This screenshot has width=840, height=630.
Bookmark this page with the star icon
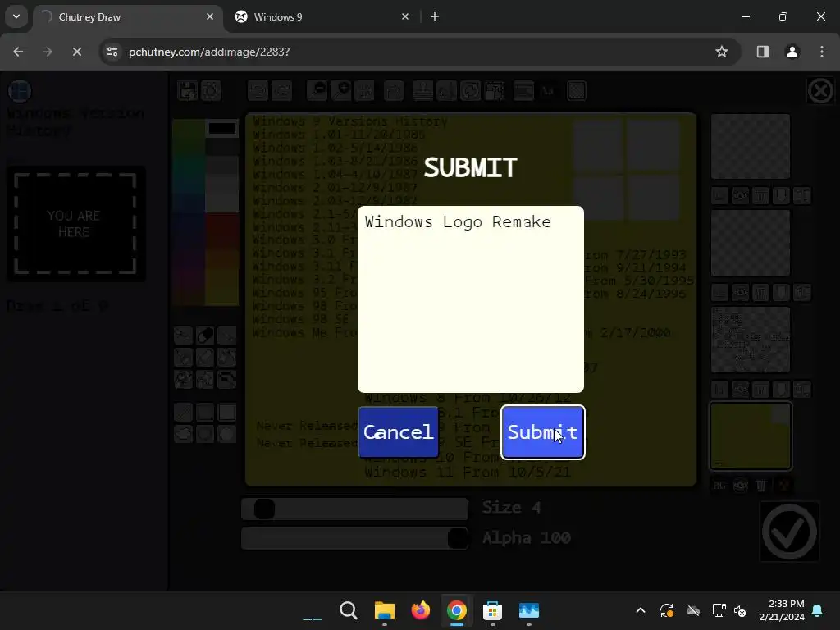tap(722, 52)
